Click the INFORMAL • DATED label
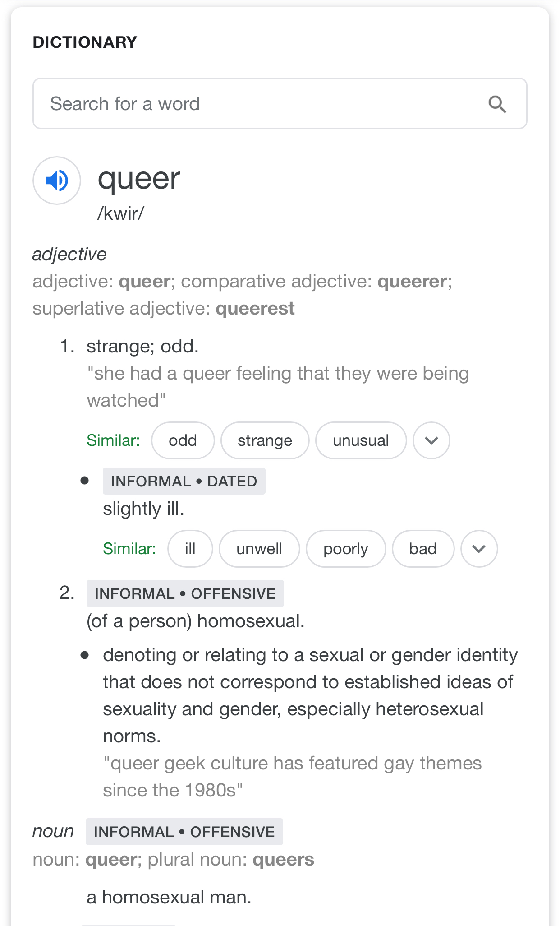This screenshot has height=926, width=560. click(x=184, y=481)
